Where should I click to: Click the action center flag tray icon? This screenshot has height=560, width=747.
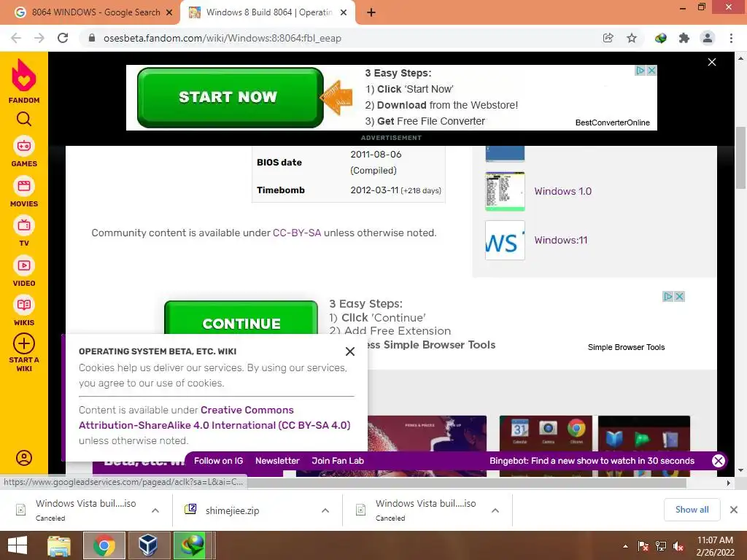pyautogui.click(x=643, y=545)
